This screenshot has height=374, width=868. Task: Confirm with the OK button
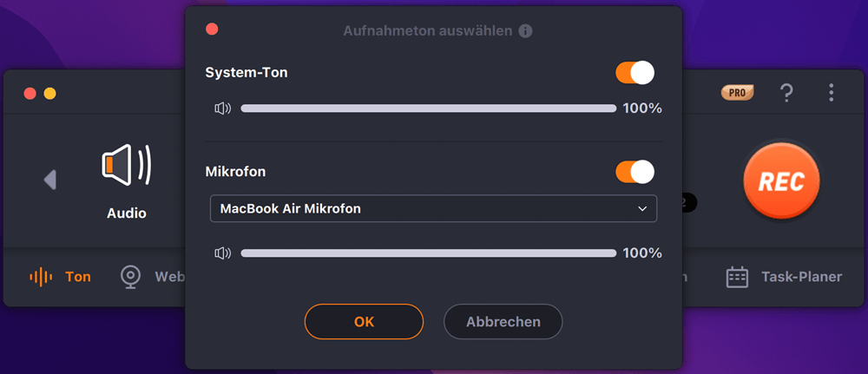[x=364, y=321]
